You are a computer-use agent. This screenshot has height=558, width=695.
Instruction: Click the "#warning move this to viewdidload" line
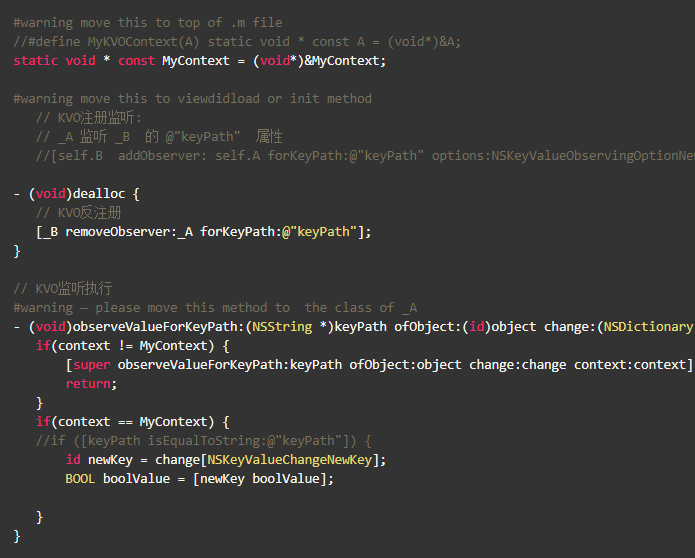[x=192, y=99]
